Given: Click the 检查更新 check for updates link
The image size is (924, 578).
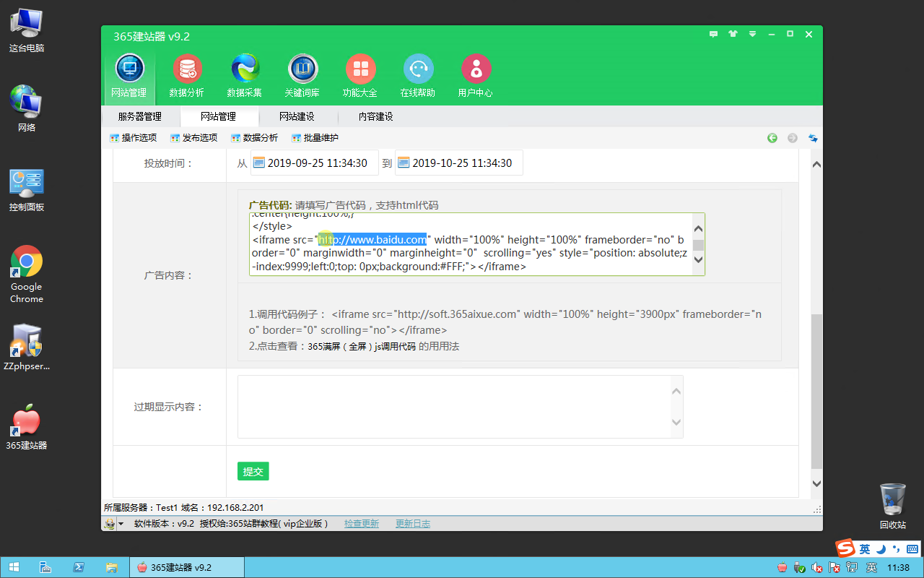Looking at the screenshot, I should pos(362,524).
